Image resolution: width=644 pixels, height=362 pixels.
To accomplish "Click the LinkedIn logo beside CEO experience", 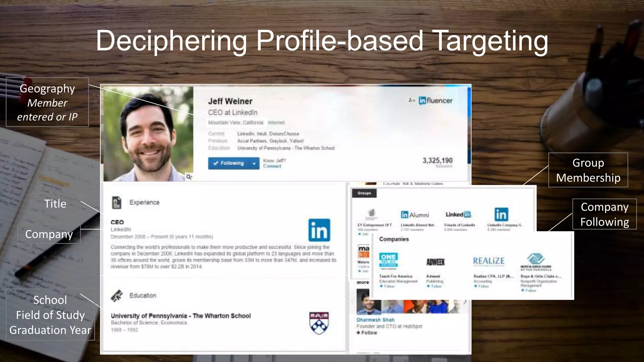I will (x=319, y=230).
